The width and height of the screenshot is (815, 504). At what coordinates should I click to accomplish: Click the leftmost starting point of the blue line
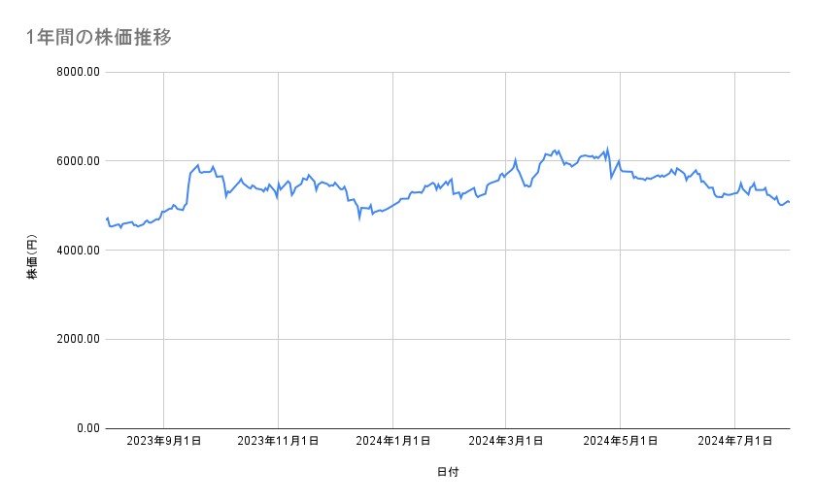point(106,218)
